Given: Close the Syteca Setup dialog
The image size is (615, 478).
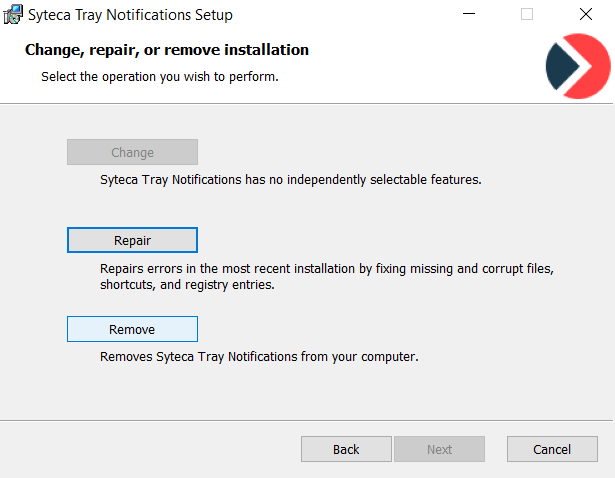Looking at the screenshot, I should [585, 15].
